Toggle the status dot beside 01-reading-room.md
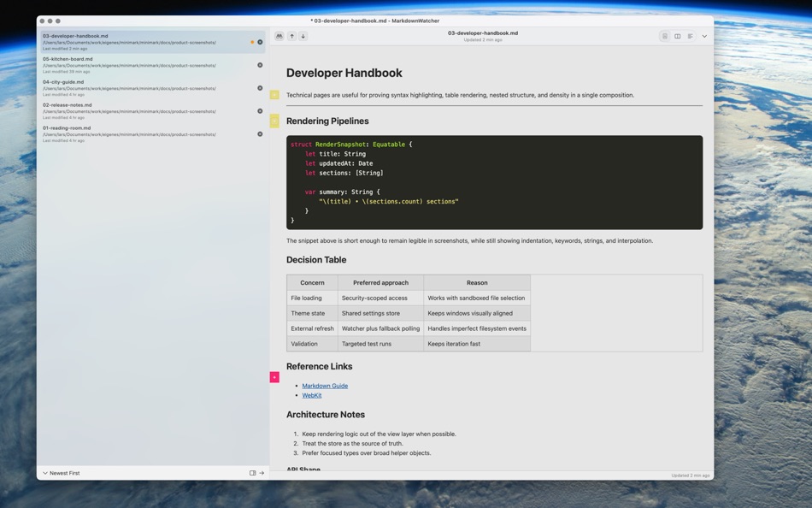Viewport: 812px width, 508px height. [x=260, y=133]
